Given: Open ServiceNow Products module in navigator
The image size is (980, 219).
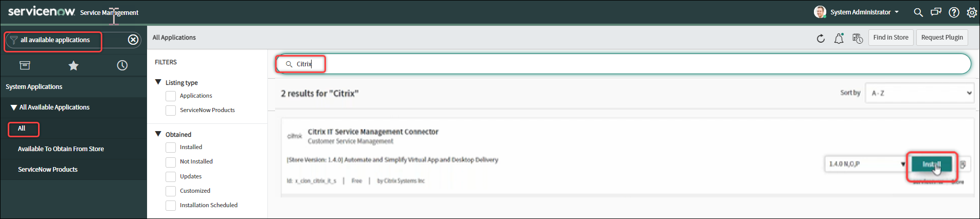Looking at the screenshot, I should 47,170.
